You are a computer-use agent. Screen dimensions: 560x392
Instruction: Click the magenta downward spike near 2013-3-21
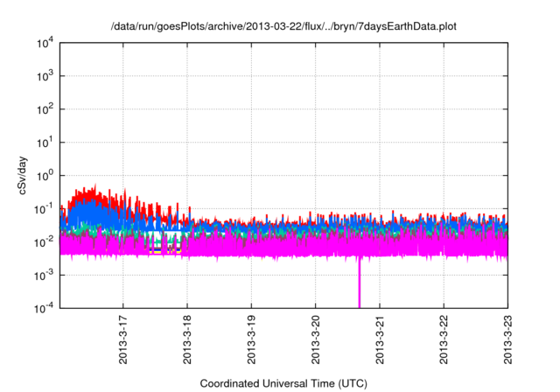360,282
